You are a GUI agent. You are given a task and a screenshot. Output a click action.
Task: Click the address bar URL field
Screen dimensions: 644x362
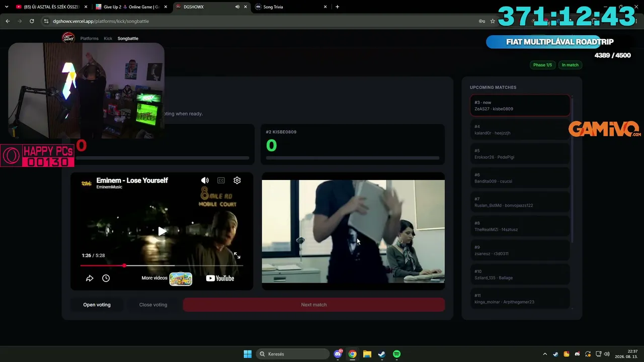pos(262,21)
